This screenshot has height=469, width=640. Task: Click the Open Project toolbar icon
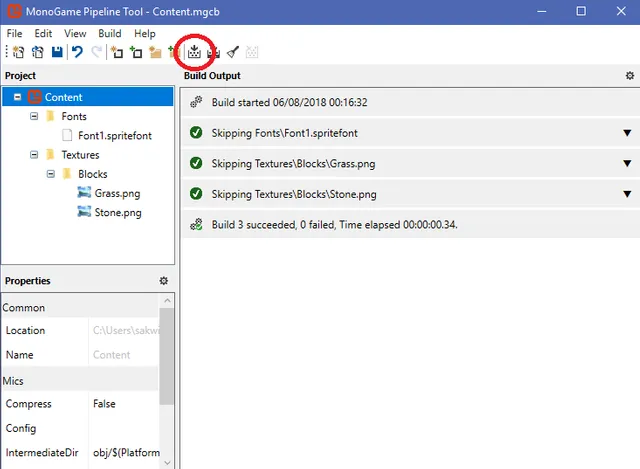tap(38, 52)
